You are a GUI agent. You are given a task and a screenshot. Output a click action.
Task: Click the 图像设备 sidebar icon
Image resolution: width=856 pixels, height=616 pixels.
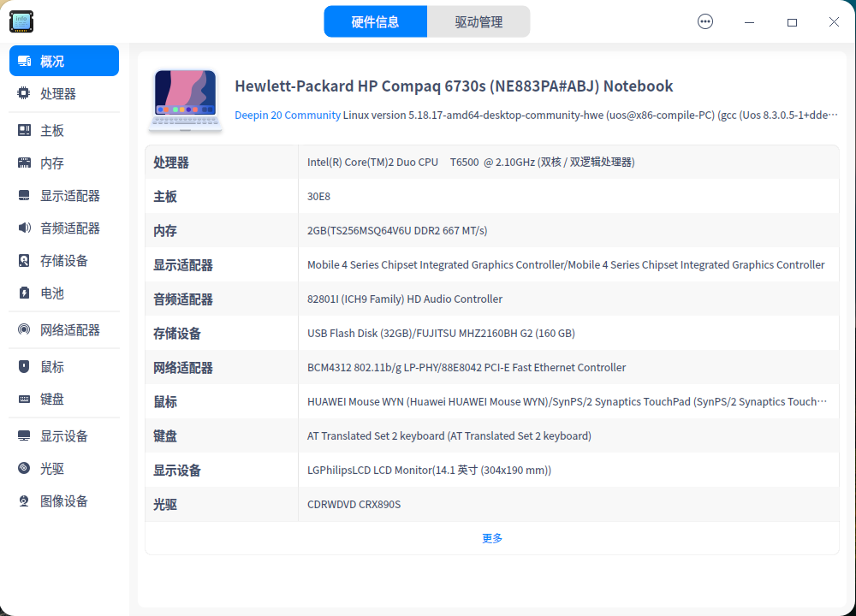(23, 500)
